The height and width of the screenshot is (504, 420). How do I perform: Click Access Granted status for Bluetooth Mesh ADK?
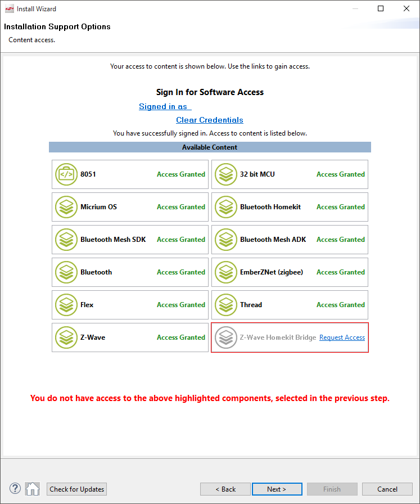tap(341, 240)
